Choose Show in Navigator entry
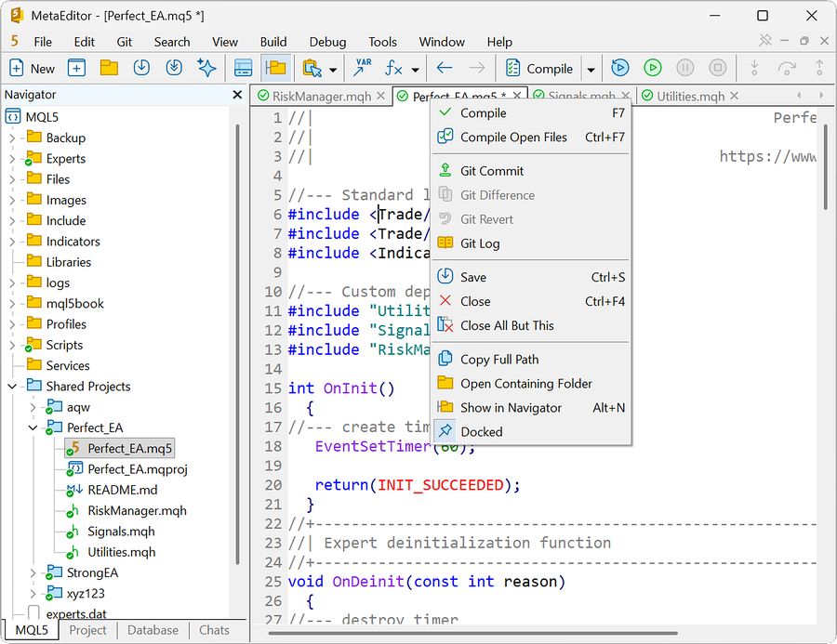837x644 pixels. [x=531, y=408]
